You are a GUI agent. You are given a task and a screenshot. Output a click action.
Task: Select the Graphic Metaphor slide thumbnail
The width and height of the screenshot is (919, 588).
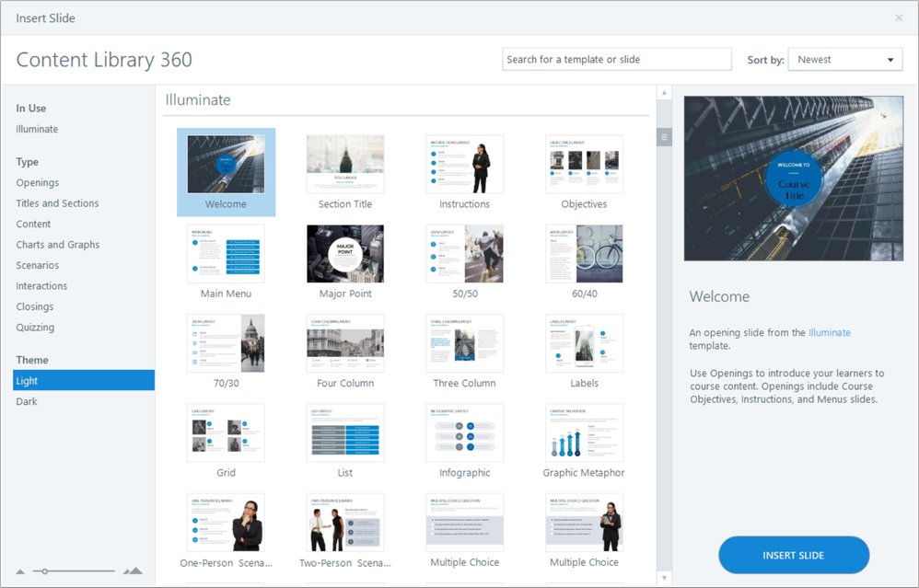(585, 432)
